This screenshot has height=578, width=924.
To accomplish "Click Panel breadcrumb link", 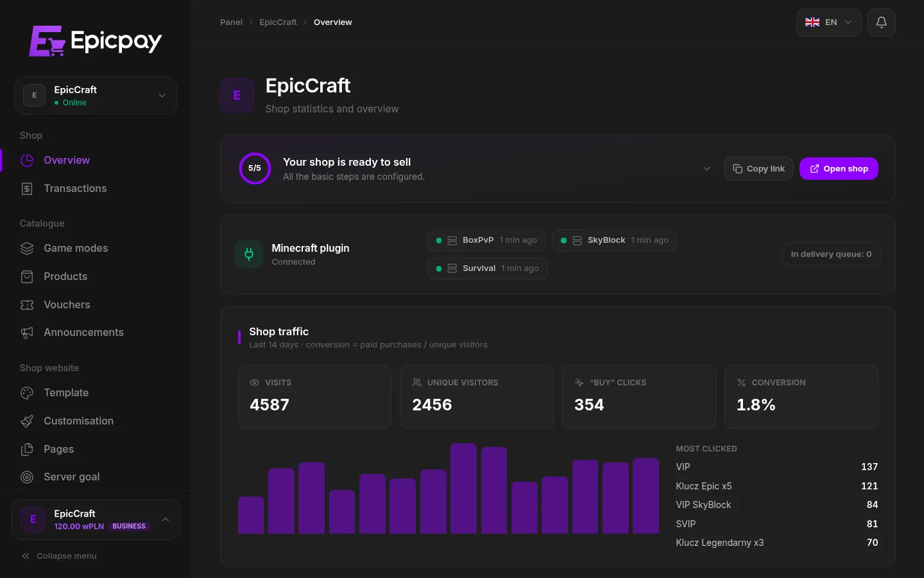I will pos(232,22).
